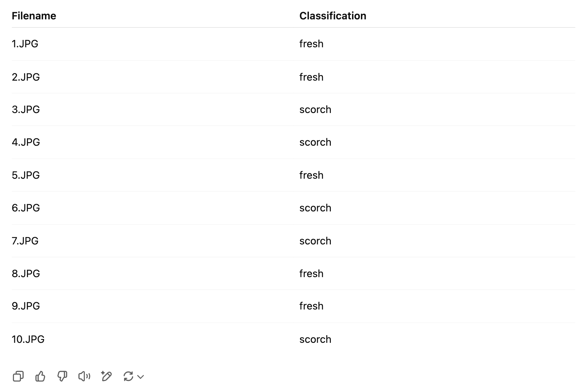Give the response a thumbs up
Viewport: 588px width, 386px height.
[x=40, y=376]
